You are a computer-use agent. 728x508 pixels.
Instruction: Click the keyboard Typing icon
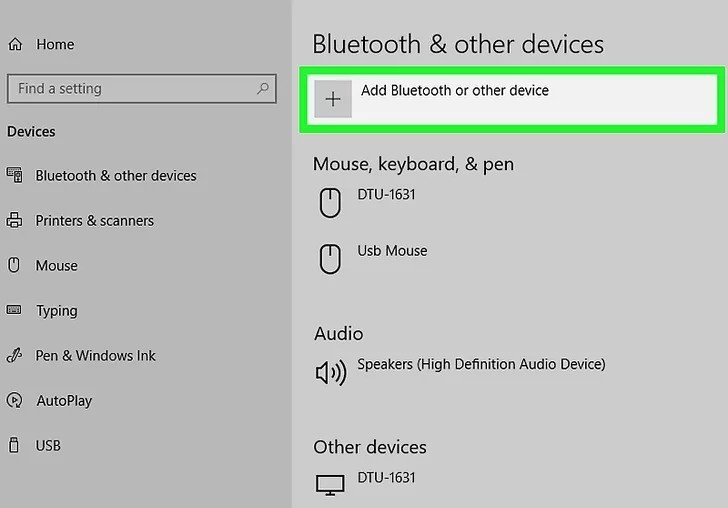(x=14, y=310)
